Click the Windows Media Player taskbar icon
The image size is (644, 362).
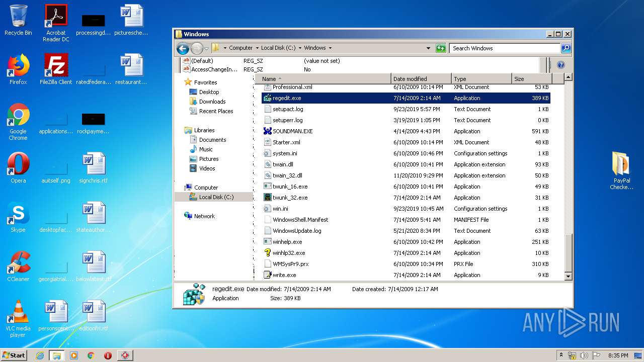tap(74, 355)
